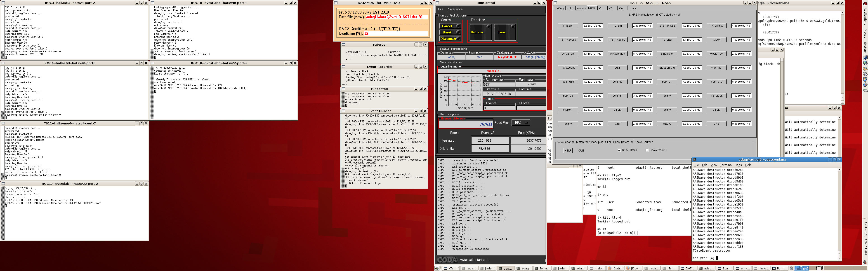This screenshot has width=868, height=271.
Task: Click the Disconnect button in RunControl
Action: (450, 39)
